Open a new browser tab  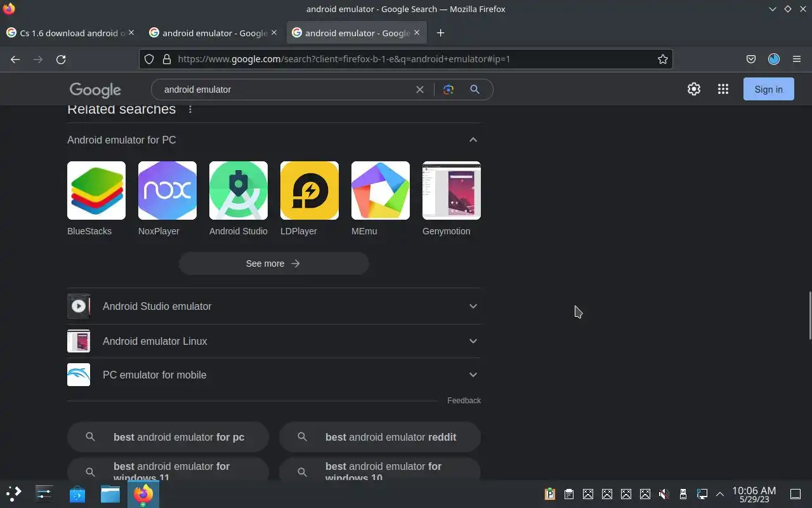[440, 33]
